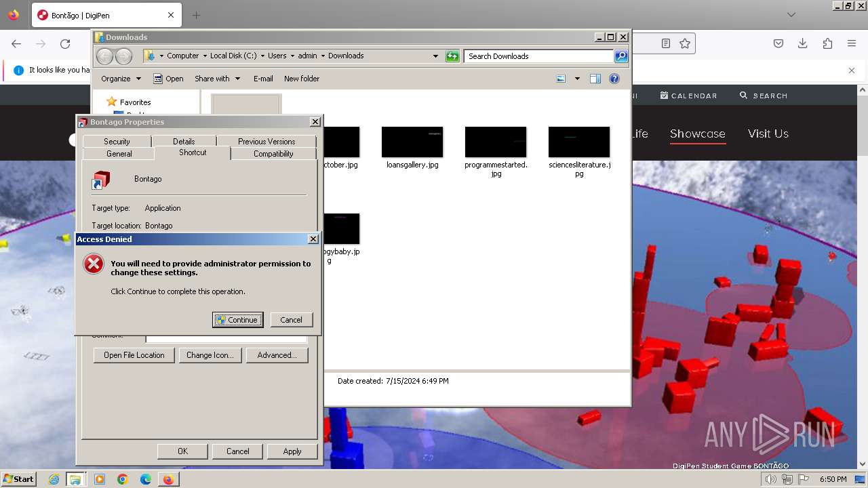
Task: Click Open in the Explorer toolbar
Action: click(168, 79)
